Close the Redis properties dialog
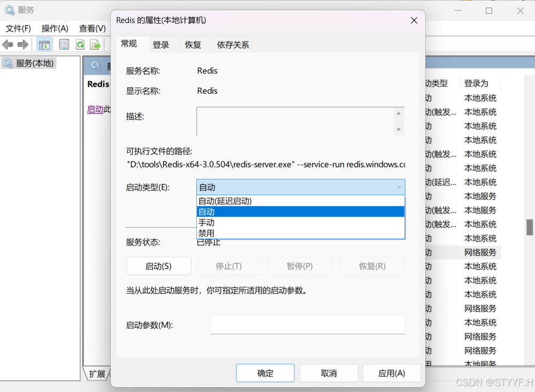 pos(414,20)
